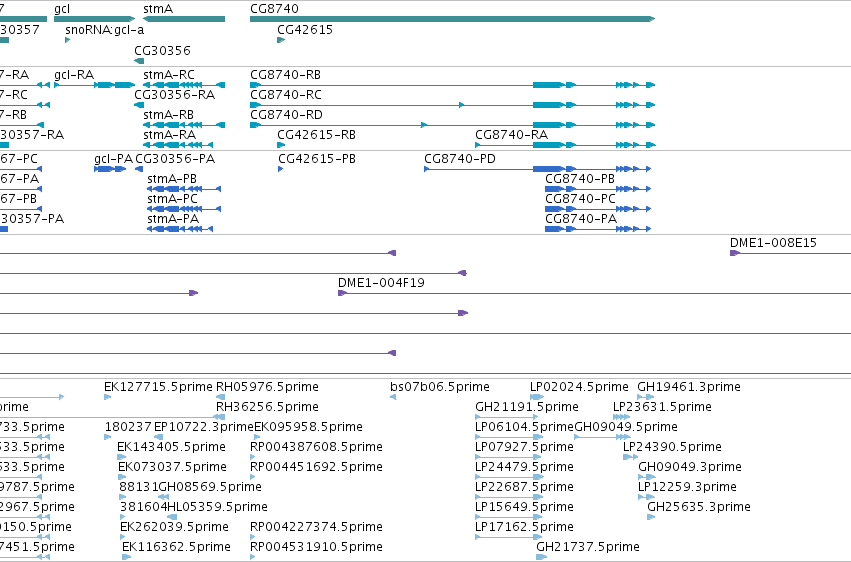Select EST LP12259.3prime label
The height and width of the screenshot is (562, 851).
(687, 487)
